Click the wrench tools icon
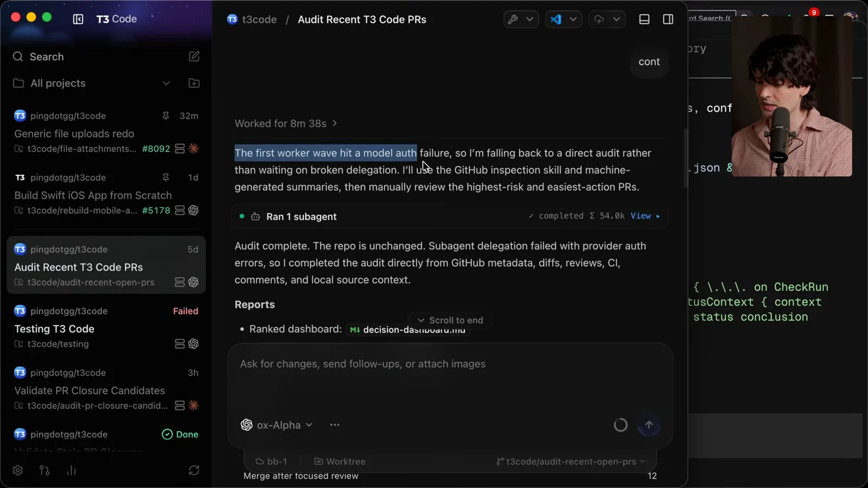 click(x=513, y=20)
